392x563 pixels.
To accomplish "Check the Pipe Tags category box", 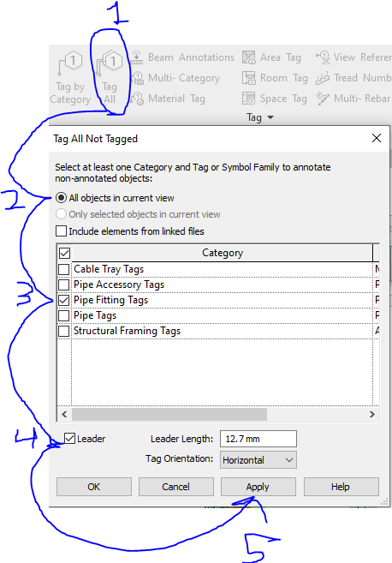I will [64, 315].
